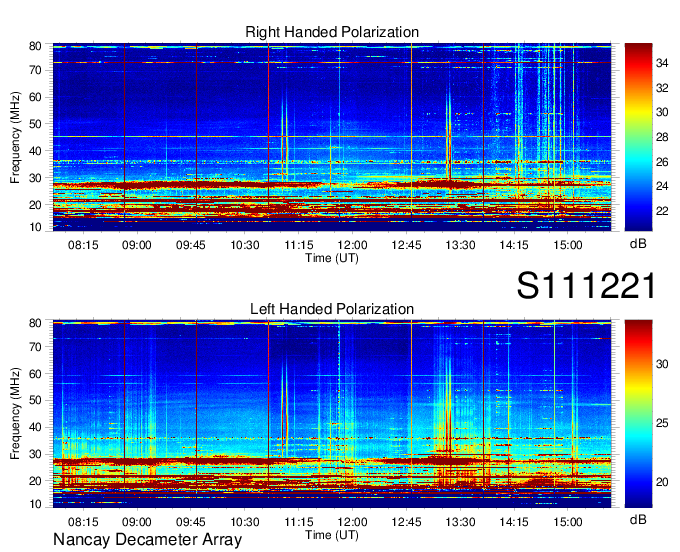
Task: Click the Left Handed Polarization color bar
Action: point(638,414)
